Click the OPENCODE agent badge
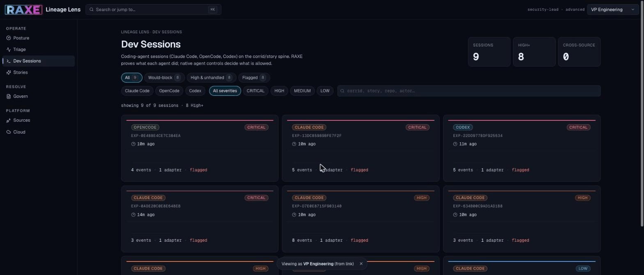This screenshot has height=275, width=644. point(145,127)
